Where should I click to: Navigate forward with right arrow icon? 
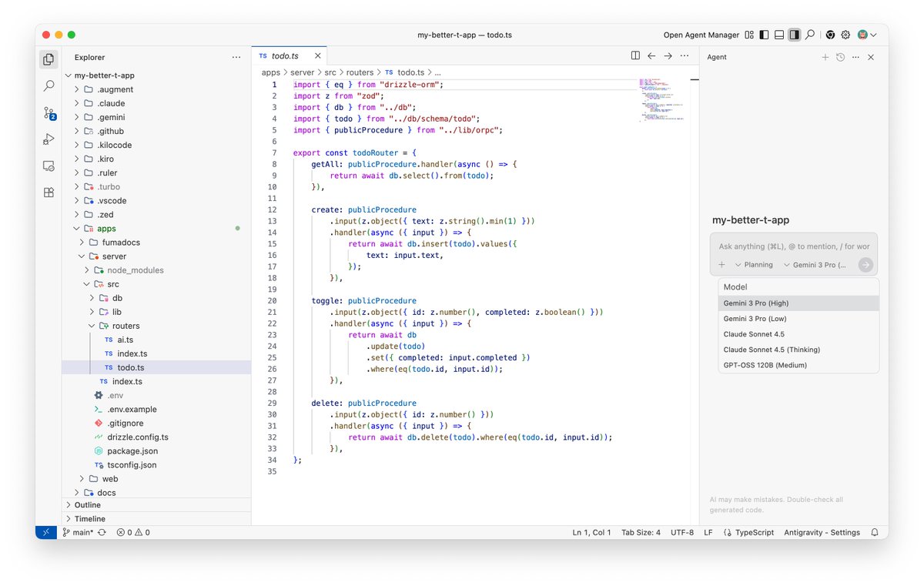pyautogui.click(x=668, y=55)
